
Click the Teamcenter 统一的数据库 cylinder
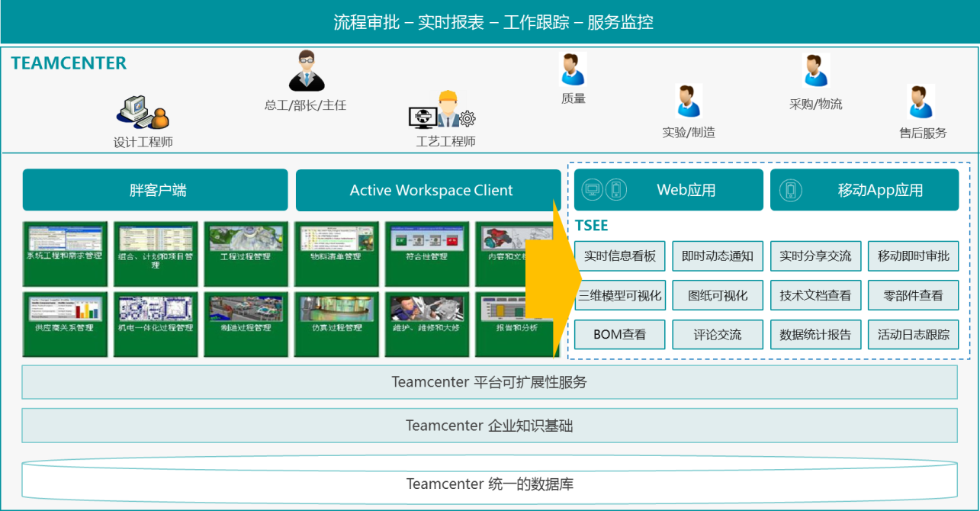tap(490, 478)
